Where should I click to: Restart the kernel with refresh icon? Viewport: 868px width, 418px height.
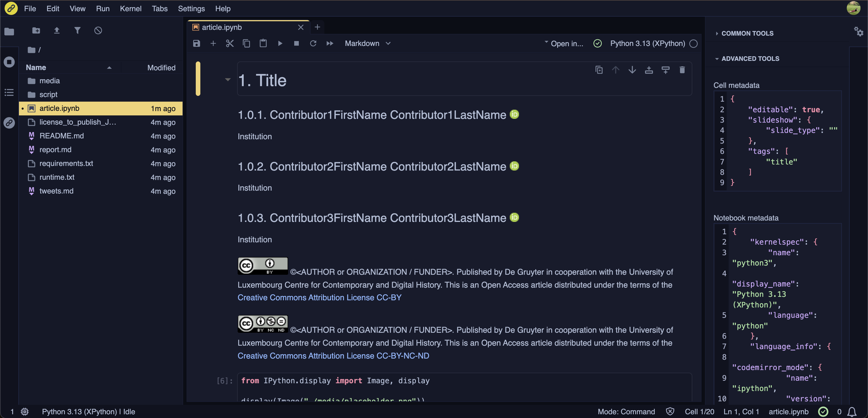(313, 43)
